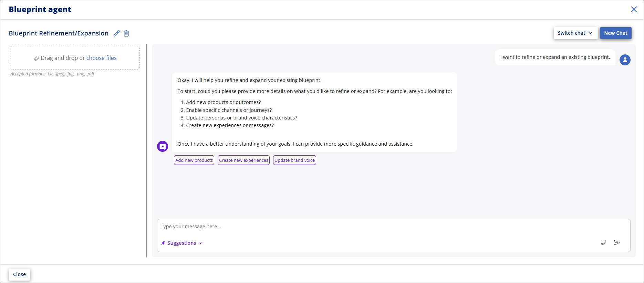
Task: Open the Switch chat dropdown
Action: click(575, 33)
